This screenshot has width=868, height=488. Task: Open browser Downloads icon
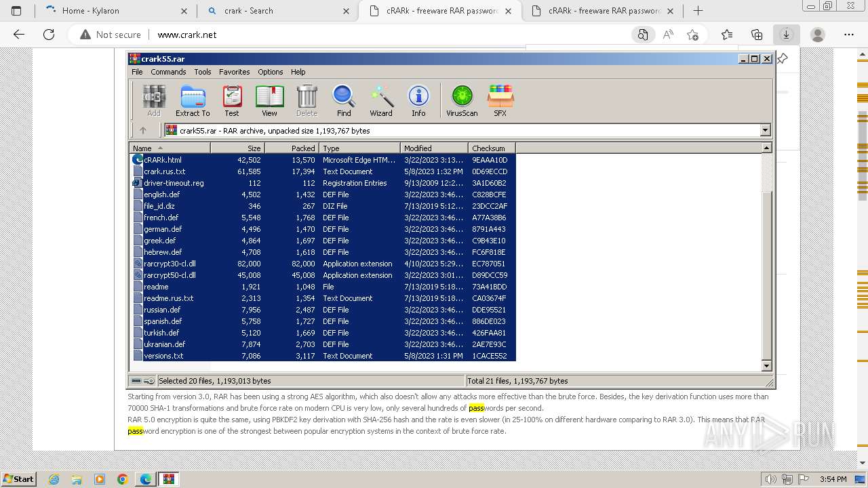pyautogui.click(x=786, y=35)
